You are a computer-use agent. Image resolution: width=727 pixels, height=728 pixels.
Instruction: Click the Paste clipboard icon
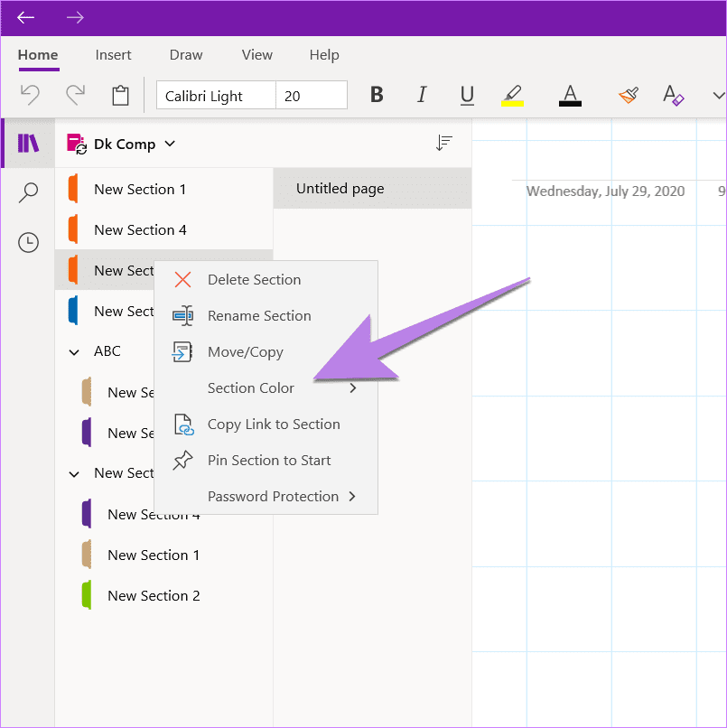pos(120,96)
